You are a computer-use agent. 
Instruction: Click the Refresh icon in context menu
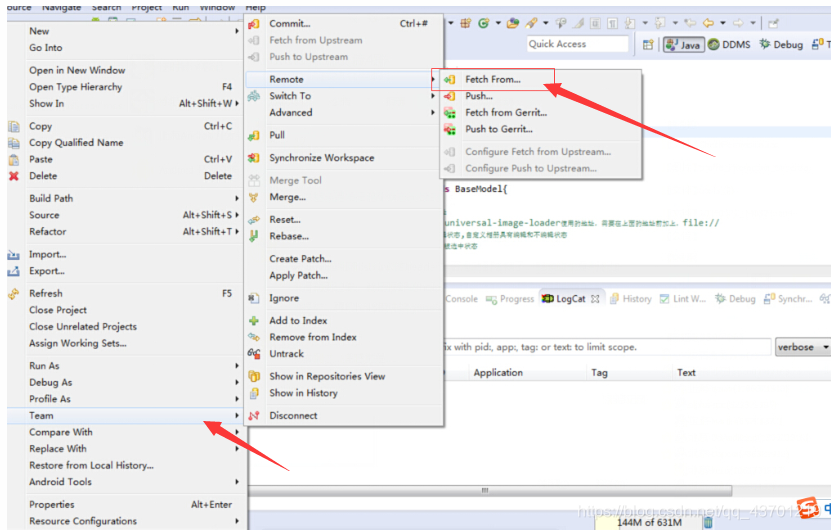tap(14, 294)
